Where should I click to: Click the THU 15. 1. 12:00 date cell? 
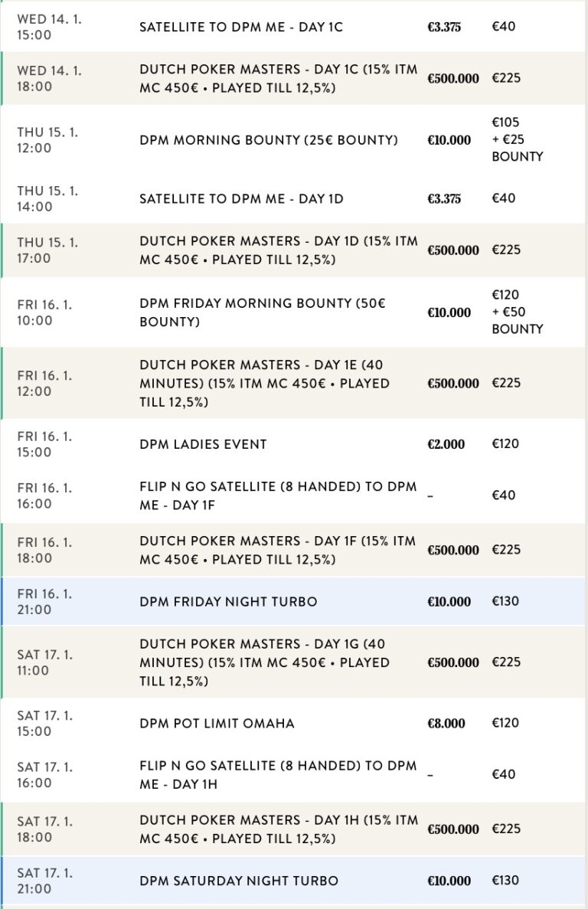pyautogui.click(x=47, y=139)
